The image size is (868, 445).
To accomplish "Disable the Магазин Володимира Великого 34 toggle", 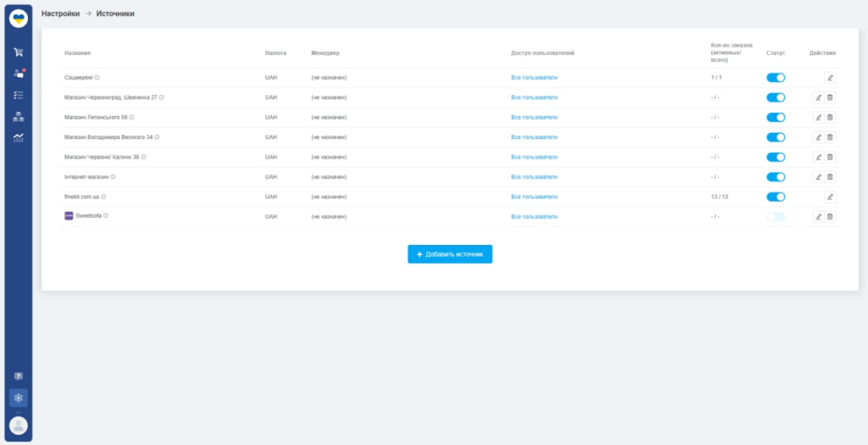I will click(776, 137).
